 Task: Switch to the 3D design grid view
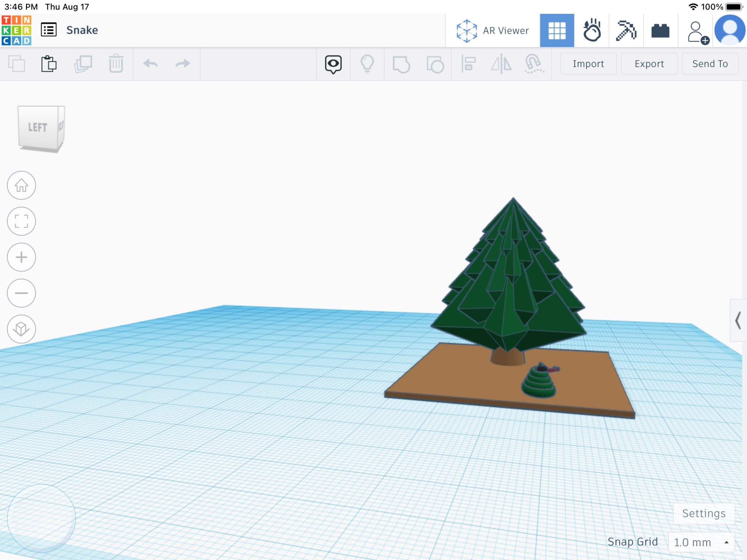point(557,31)
